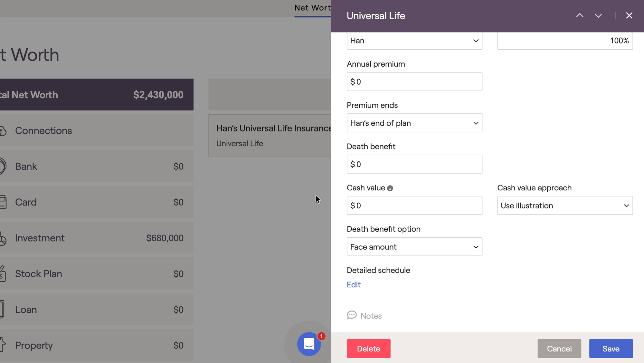Click the Cancel button
644x363 pixels.
pos(559,349)
